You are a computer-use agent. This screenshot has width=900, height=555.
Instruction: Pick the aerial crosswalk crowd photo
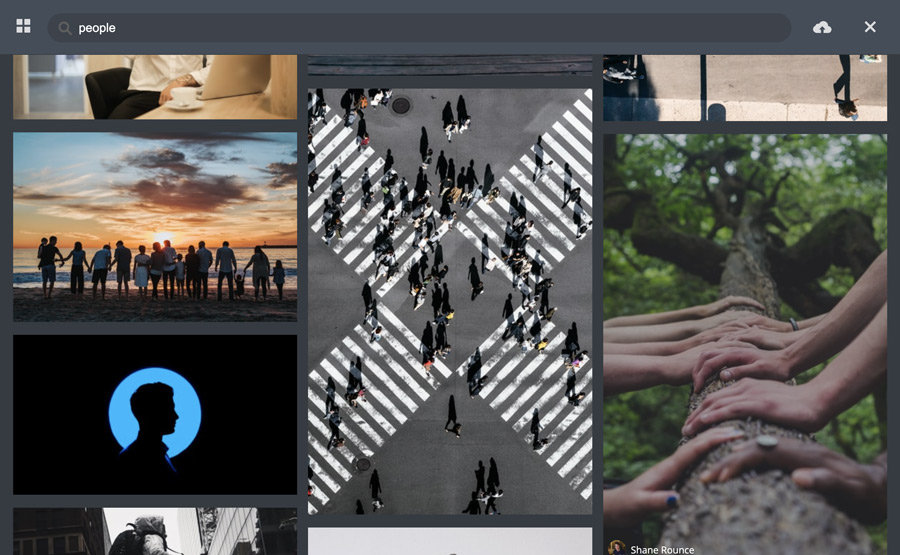tap(450, 301)
